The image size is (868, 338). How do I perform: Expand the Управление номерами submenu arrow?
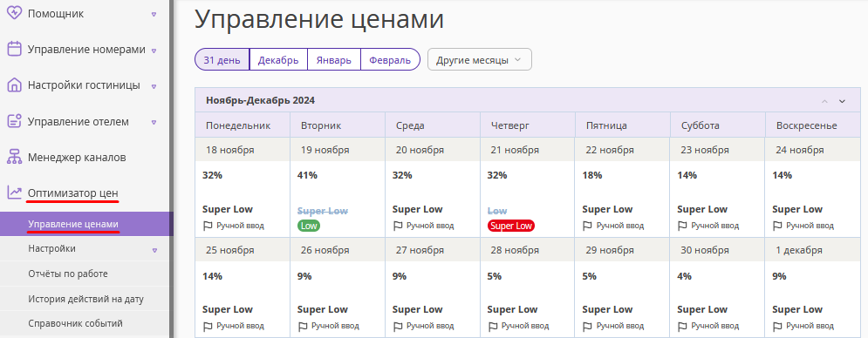pos(154,51)
